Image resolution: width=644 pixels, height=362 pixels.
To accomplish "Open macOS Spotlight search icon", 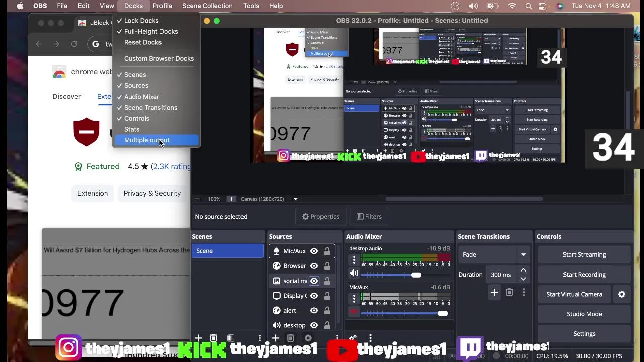I will 529,6.
